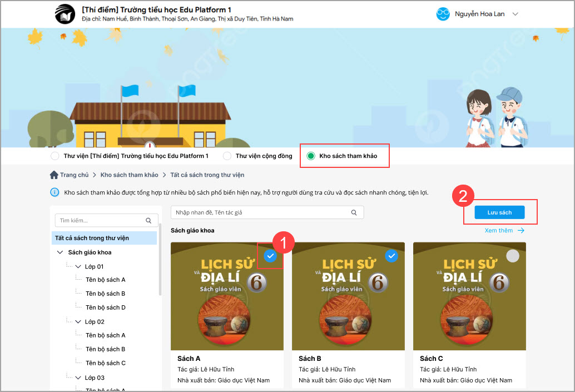Viewport: 575px width, 392px height.
Task: Click the Sách B title text
Action: [310, 358]
